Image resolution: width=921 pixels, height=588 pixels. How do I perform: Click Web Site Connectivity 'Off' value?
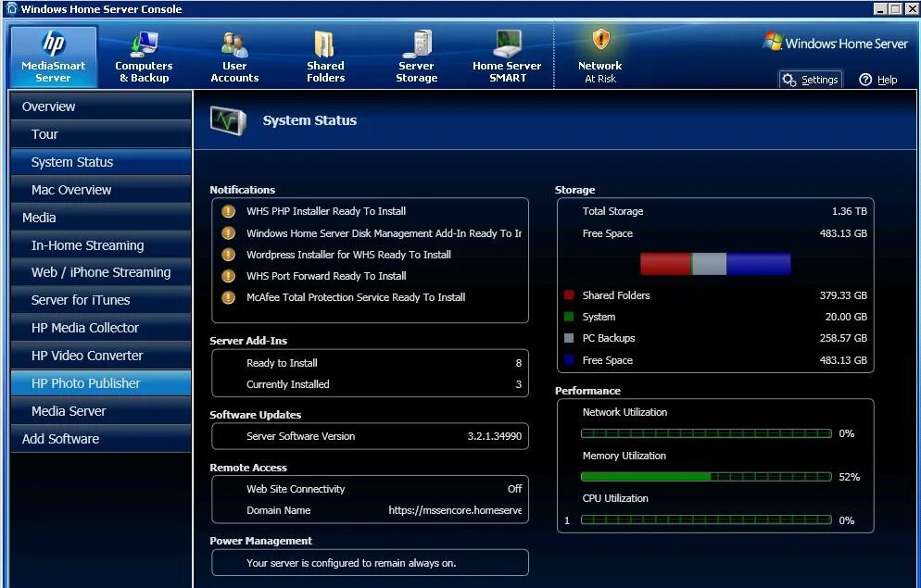click(x=514, y=489)
